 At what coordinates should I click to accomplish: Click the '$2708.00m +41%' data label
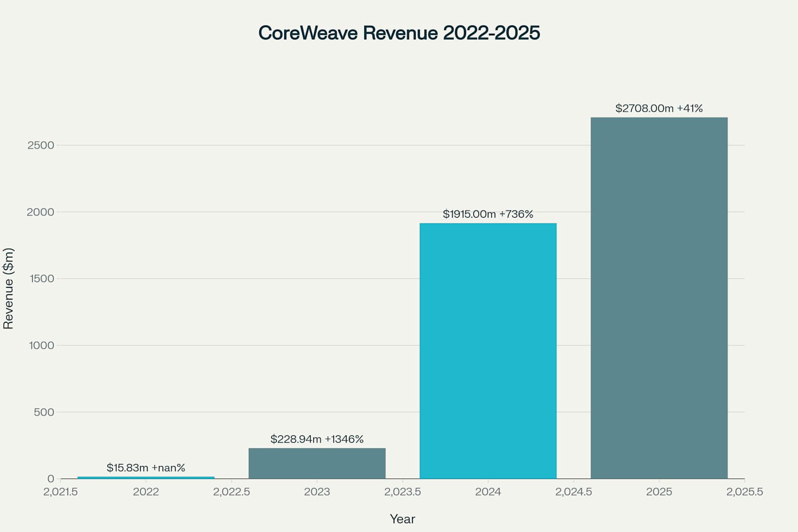(659, 108)
